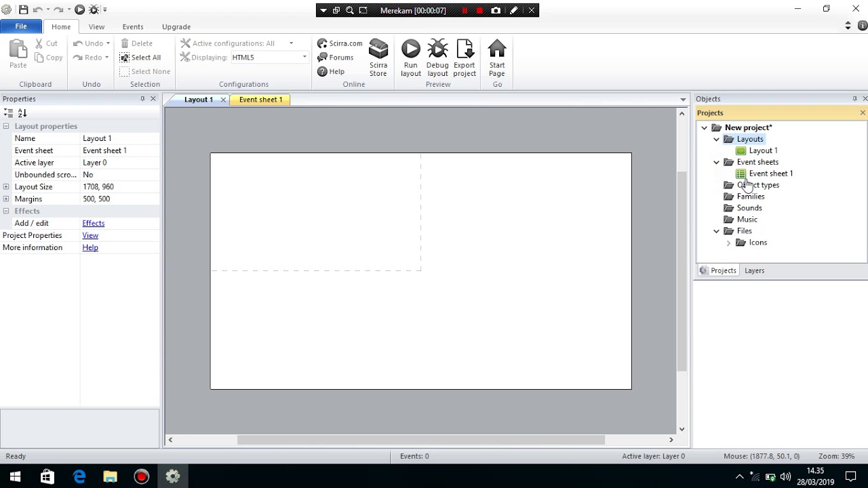Viewport: 868px width, 488px height.
Task: Collapse the Event sheets folder
Action: click(x=717, y=162)
